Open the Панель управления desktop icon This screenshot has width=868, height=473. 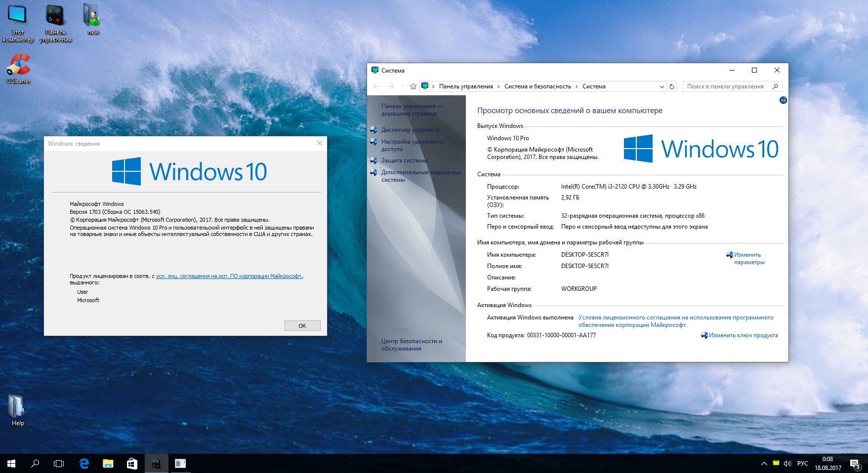[x=55, y=24]
